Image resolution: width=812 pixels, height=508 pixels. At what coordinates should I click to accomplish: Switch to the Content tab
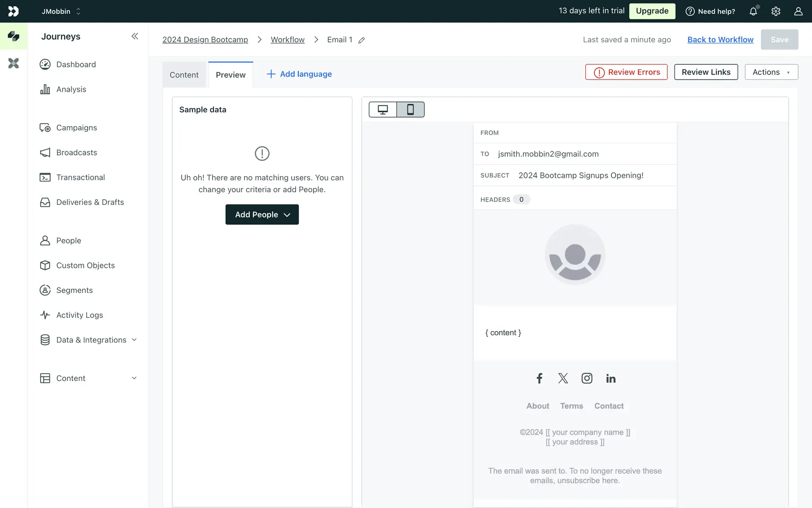[184, 75]
